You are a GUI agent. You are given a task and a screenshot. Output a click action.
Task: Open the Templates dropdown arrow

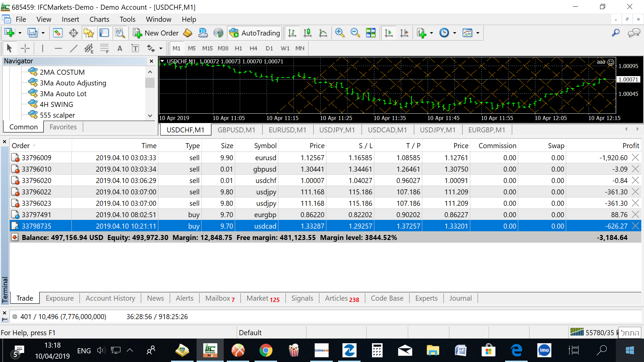[478, 33]
